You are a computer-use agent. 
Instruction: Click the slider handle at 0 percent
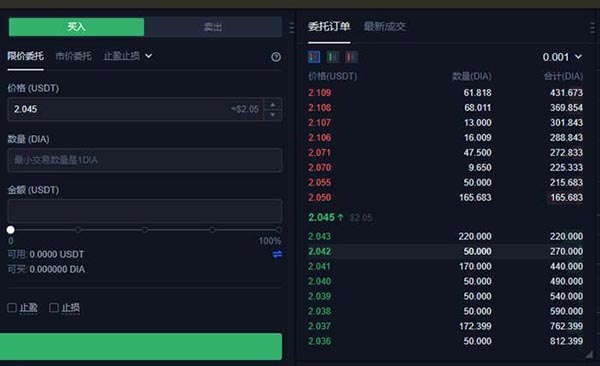tap(11, 230)
